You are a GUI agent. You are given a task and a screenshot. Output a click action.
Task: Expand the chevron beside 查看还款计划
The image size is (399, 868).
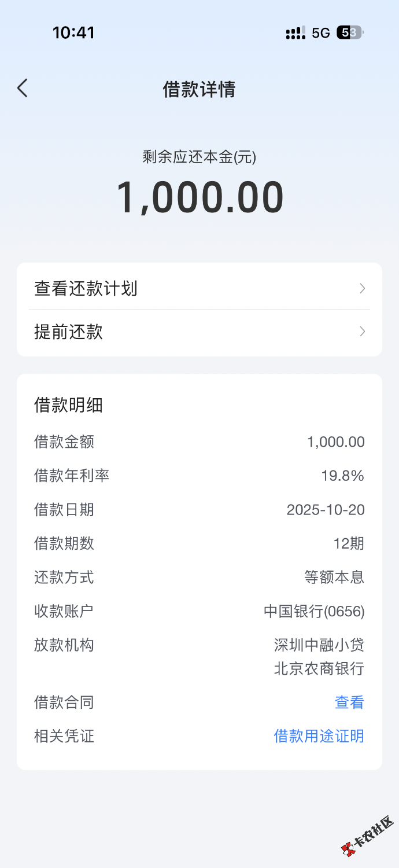pos(363,288)
